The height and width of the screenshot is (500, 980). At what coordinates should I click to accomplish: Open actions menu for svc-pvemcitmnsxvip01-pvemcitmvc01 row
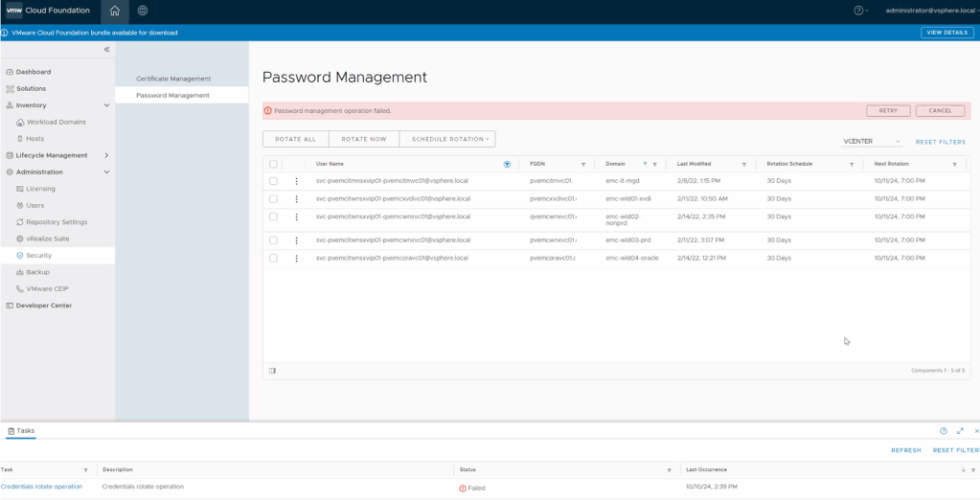click(297, 181)
